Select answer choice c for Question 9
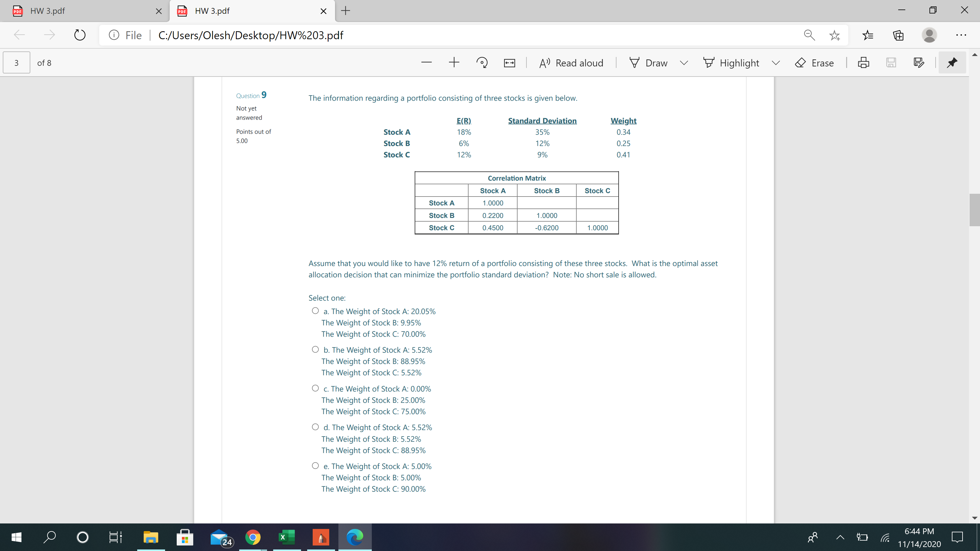Viewport: 980px width, 551px height. point(315,388)
